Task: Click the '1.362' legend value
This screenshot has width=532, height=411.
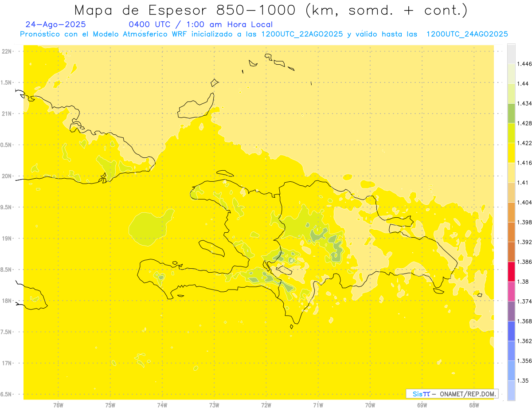Action: 524,341
